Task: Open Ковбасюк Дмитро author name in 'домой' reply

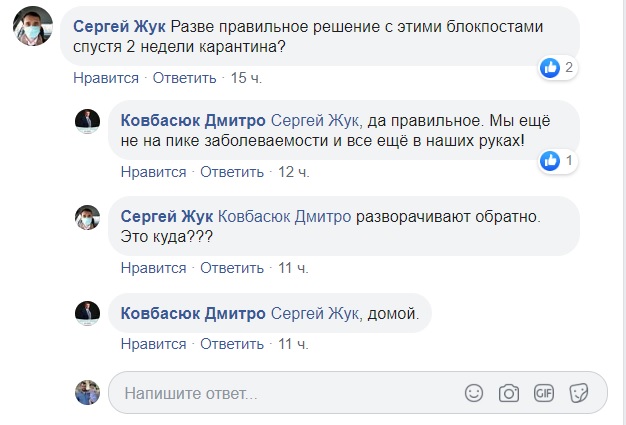Action: (x=193, y=313)
